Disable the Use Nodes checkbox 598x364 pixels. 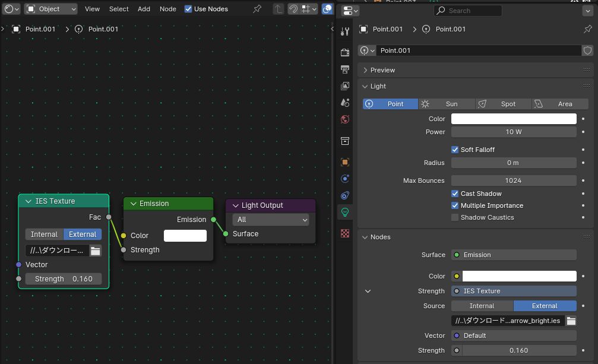(188, 9)
